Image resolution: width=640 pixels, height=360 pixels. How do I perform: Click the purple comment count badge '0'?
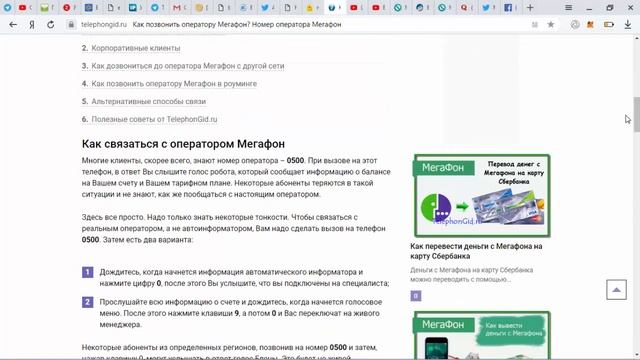click(416, 296)
